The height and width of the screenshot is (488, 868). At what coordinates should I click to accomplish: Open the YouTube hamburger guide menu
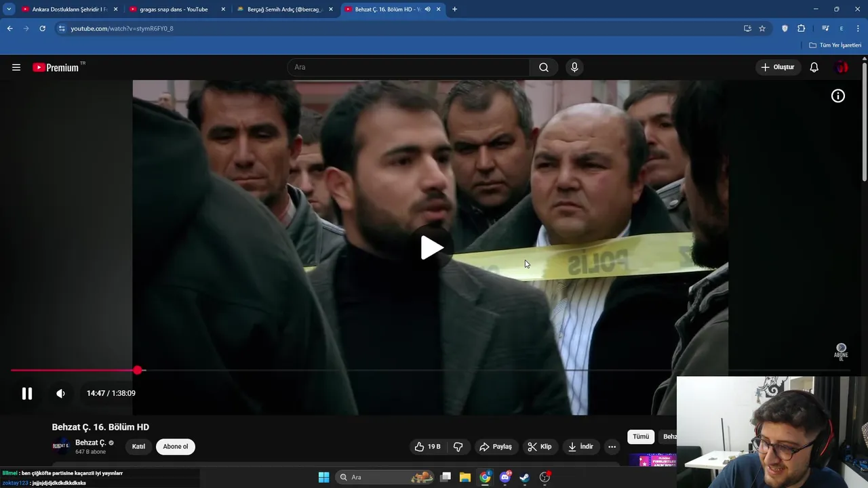[x=16, y=67]
